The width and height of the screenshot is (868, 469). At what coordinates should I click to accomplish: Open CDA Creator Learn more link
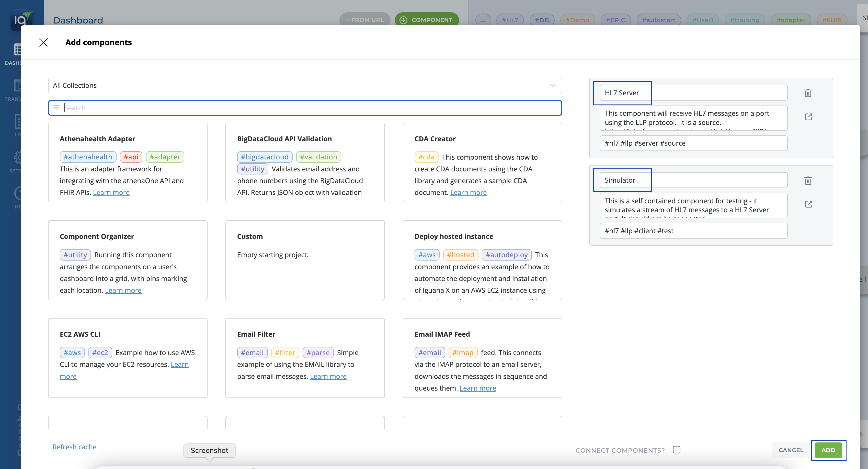pyautogui.click(x=468, y=193)
